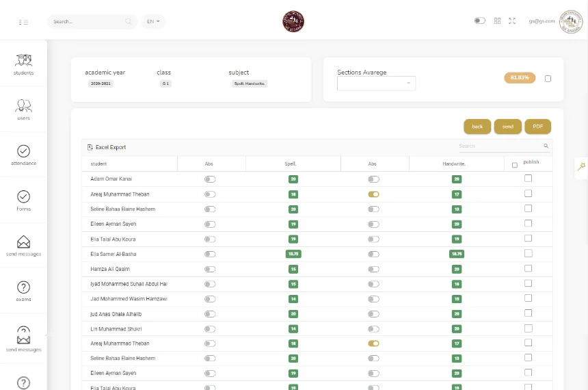
Task: Tick publish checkbox for Adam Omar Kanai
Action: coord(528,179)
